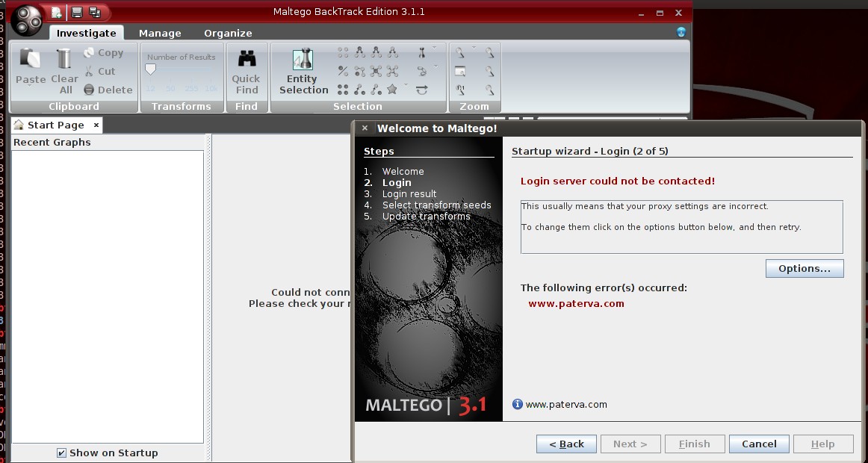Click the zoom 1:1 magnifier icon
The width and height of the screenshot is (868, 463).
[460, 89]
